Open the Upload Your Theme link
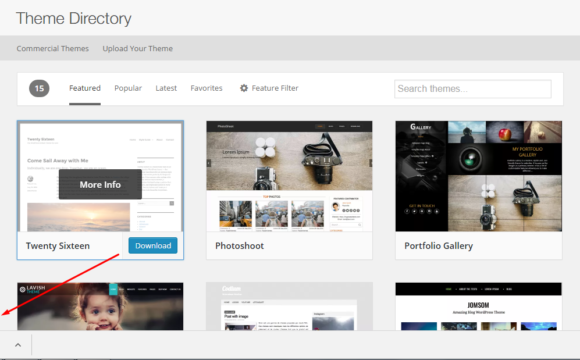Viewport: 580px width, 360px height. point(138,48)
